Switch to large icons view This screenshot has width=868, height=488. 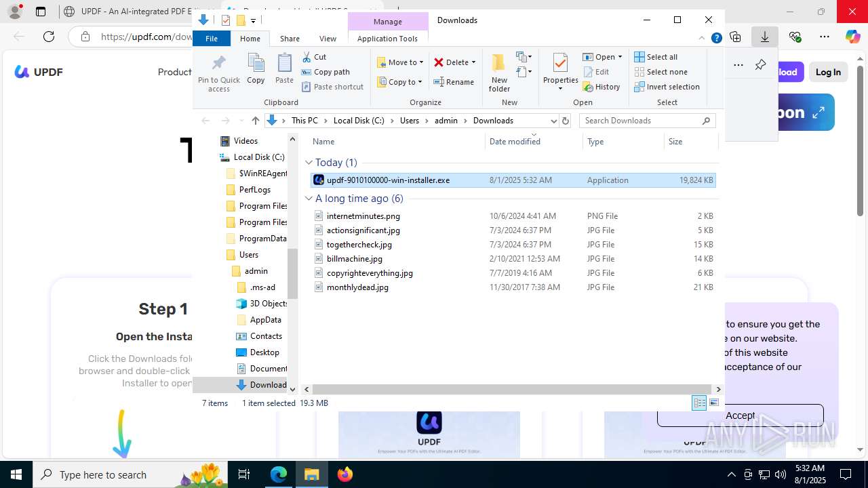[x=713, y=403]
